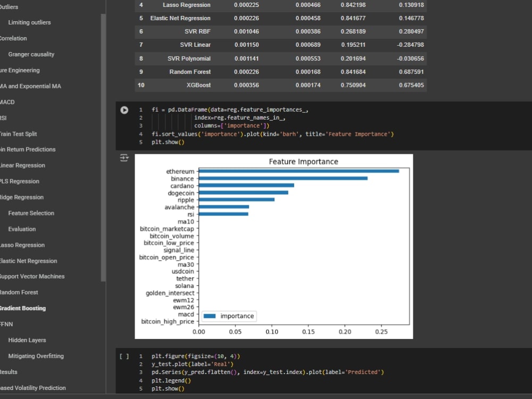The width and height of the screenshot is (532, 399).
Task: Navigate to Train Test Split section
Action: click(x=18, y=134)
